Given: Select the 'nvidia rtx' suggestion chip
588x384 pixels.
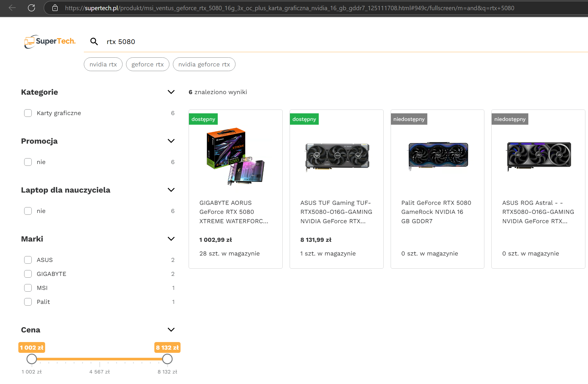Looking at the screenshot, I should click(x=103, y=64).
